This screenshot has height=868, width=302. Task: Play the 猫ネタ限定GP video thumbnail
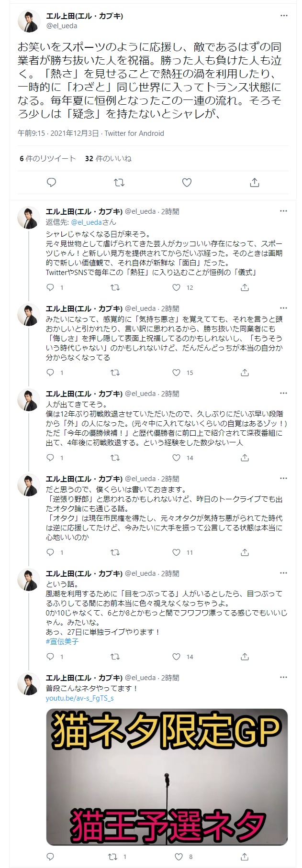click(x=167, y=777)
